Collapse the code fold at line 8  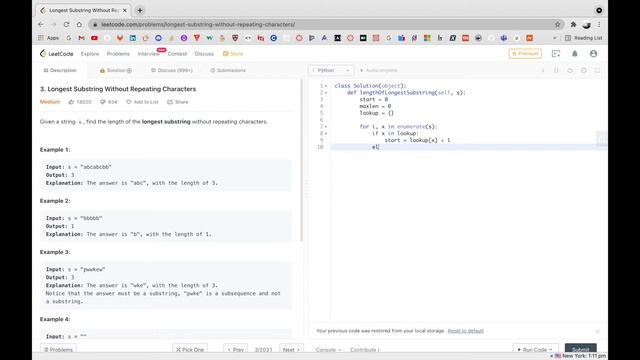(x=326, y=134)
